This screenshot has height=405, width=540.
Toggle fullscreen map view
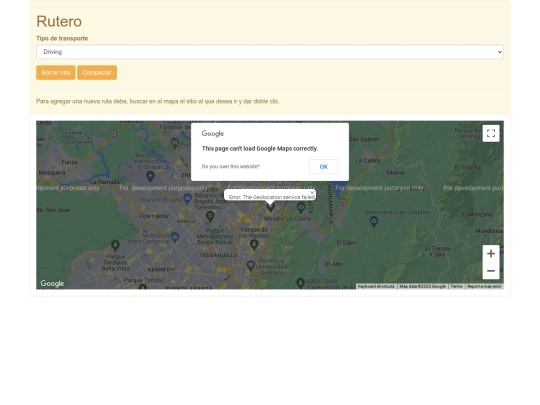(491, 133)
